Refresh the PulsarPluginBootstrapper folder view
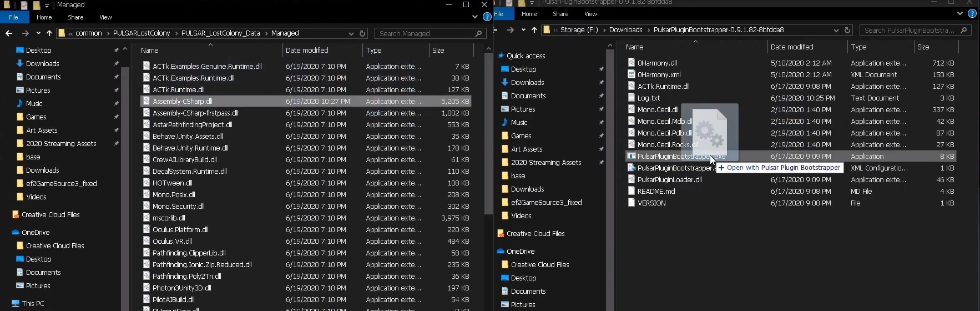Screen dimensions: 980x311 click(x=847, y=30)
